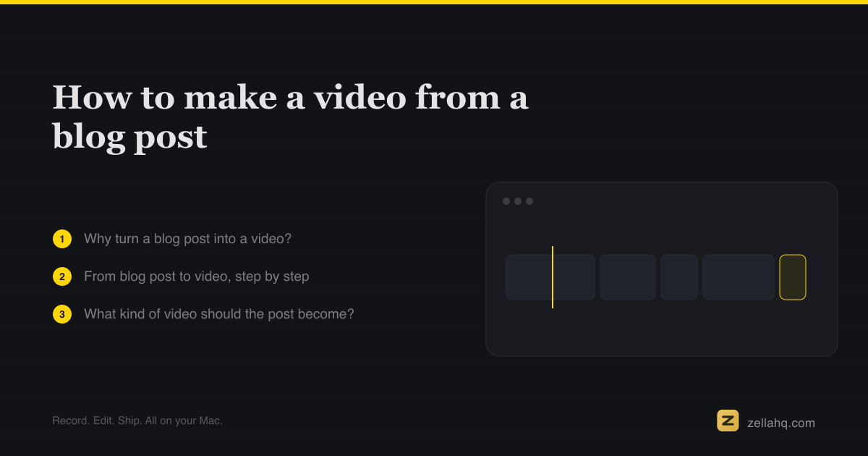Select the narrow third clip in the timeline

pos(679,277)
